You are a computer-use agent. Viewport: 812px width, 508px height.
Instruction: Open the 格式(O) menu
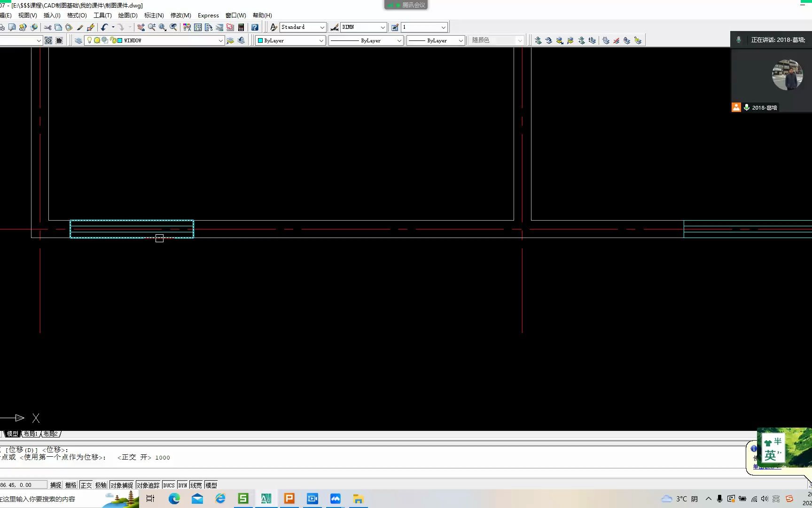pos(77,15)
